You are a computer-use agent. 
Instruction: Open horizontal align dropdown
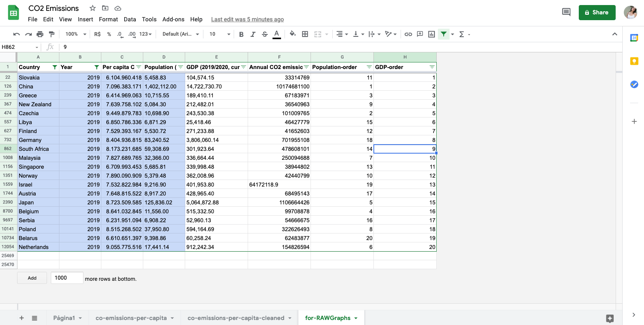[342, 34]
